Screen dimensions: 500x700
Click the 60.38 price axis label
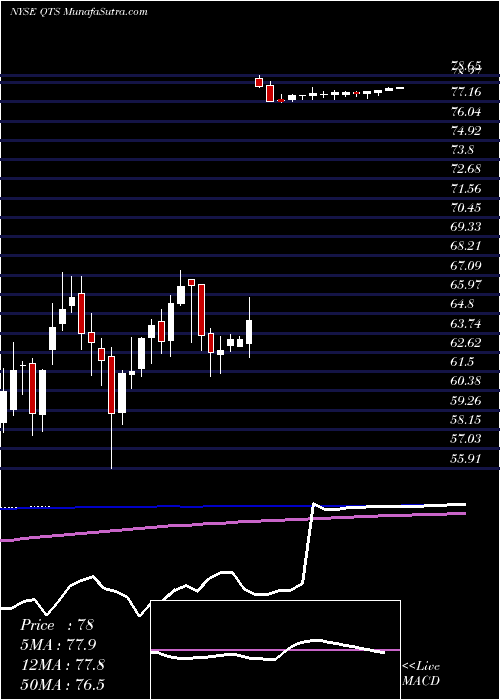pyautogui.click(x=466, y=381)
